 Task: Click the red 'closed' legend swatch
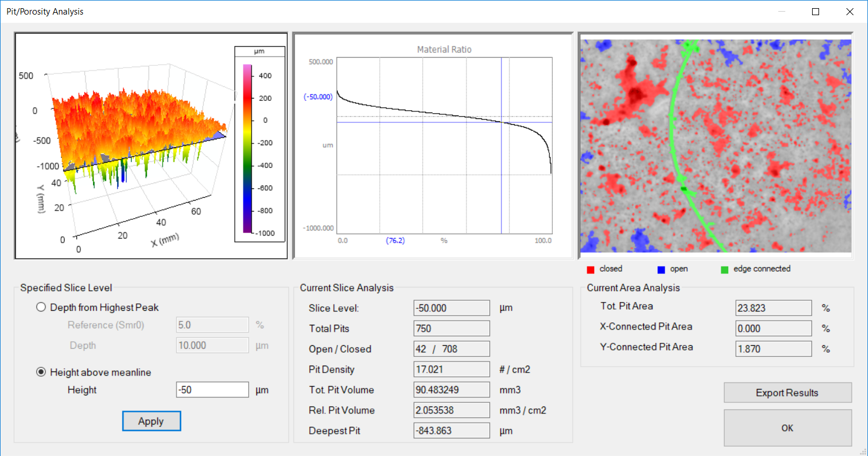(x=591, y=269)
